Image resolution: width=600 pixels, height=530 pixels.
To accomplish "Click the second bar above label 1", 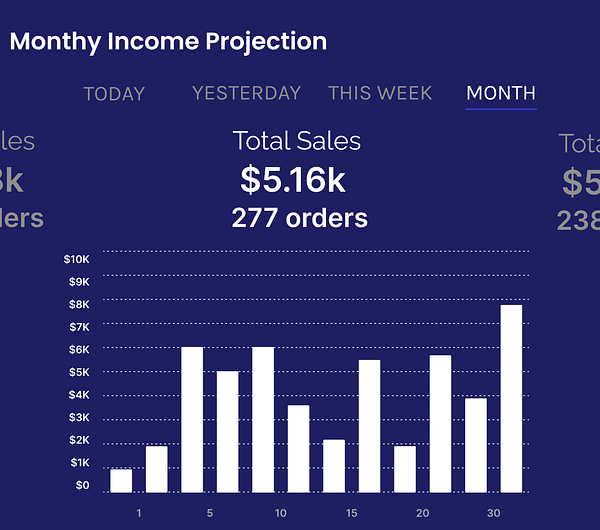I will tap(157, 469).
